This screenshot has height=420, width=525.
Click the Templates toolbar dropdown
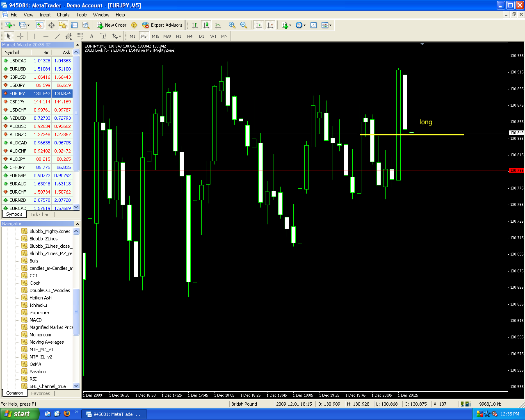pos(326,25)
